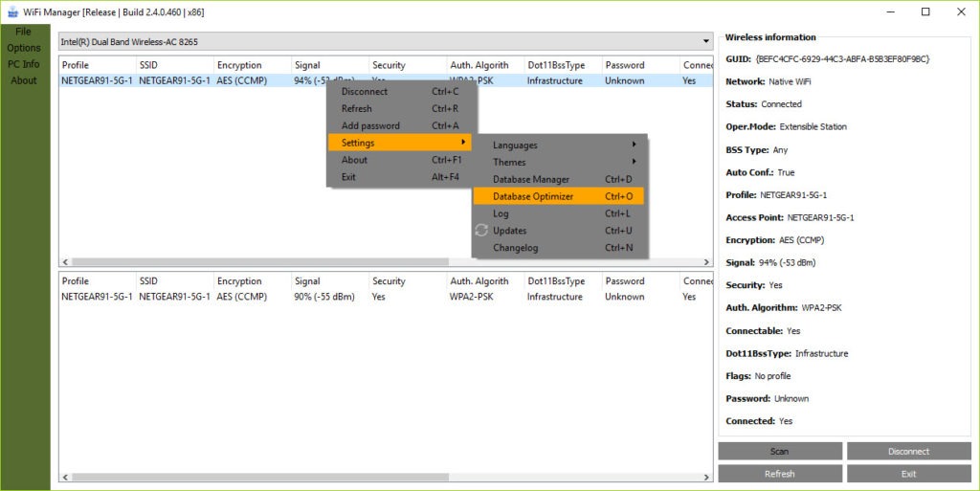This screenshot has height=491, width=980.
Task: Maximize the WiFi Manager window
Action: (925, 11)
